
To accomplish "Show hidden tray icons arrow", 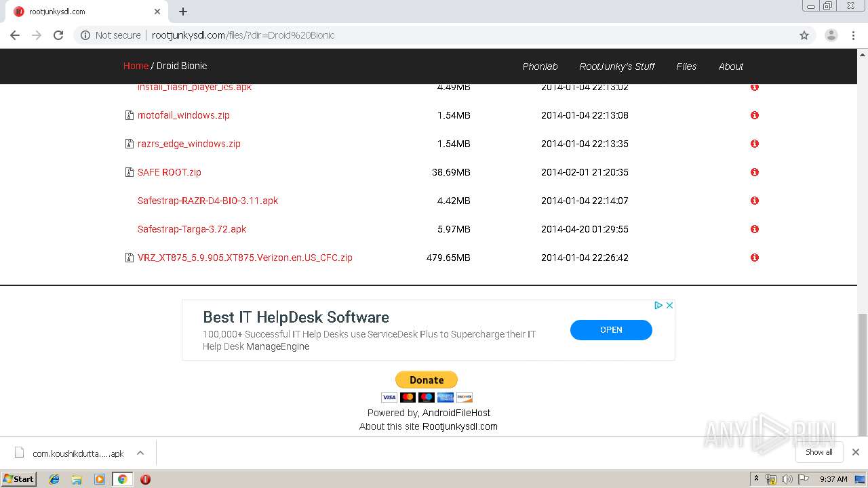I will tap(756, 479).
